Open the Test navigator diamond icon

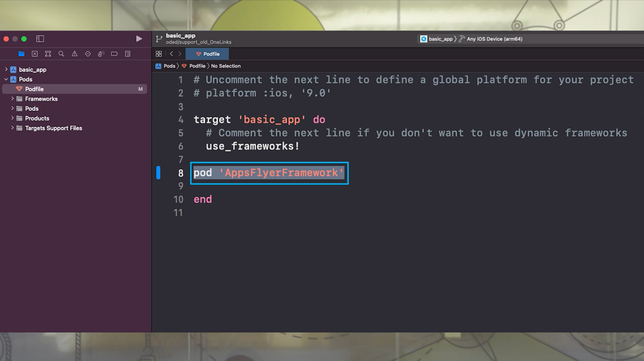point(88,54)
